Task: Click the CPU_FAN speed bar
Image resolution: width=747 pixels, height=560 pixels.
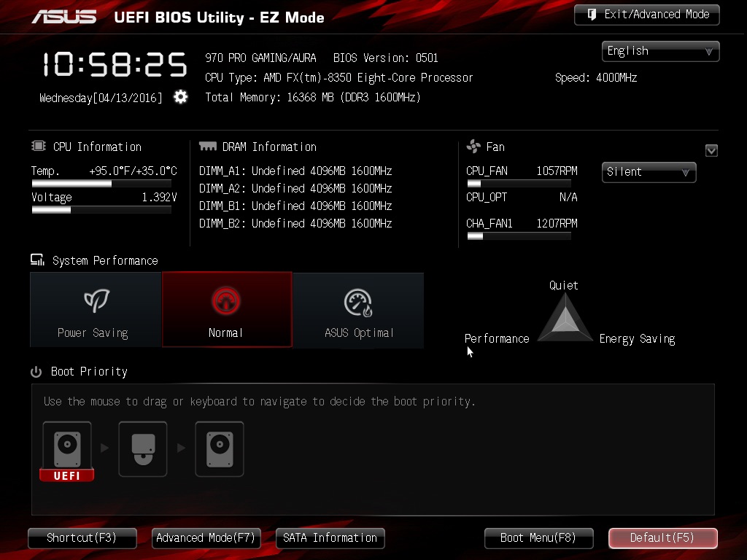Action: [519, 183]
